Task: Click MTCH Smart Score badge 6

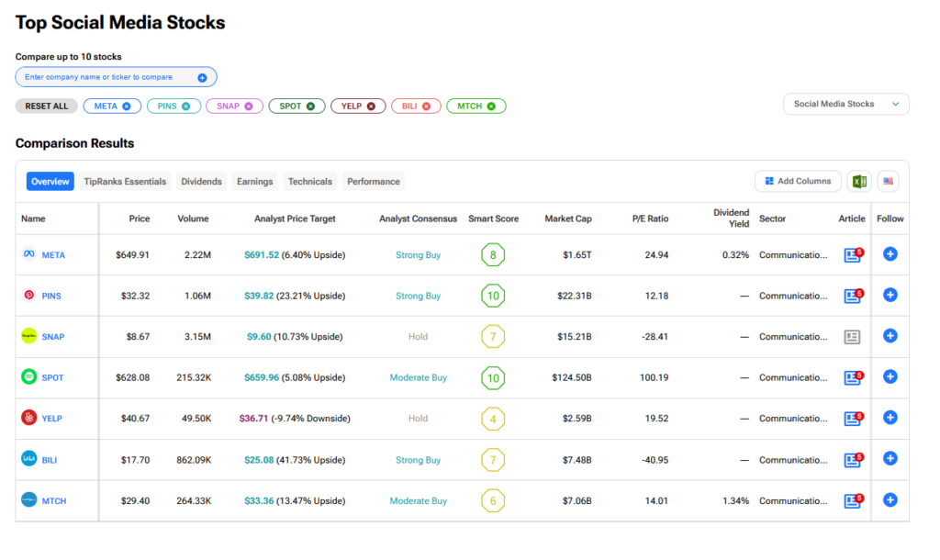Action: (x=493, y=500)
